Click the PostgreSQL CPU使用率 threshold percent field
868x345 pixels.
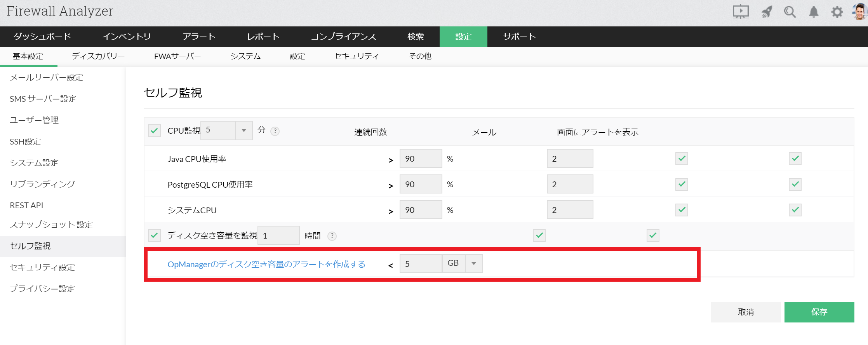tap(421, 184)
